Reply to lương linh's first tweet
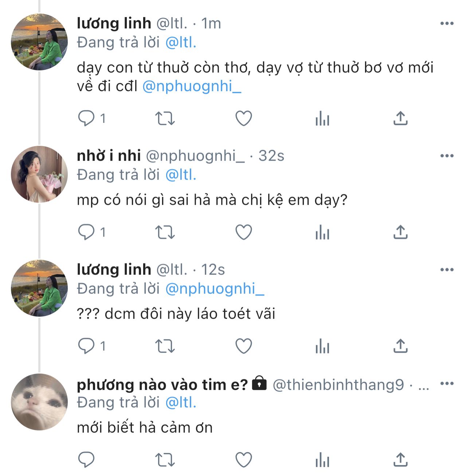The height and width of the screenshot is (476, 470). tap(86, 118)
